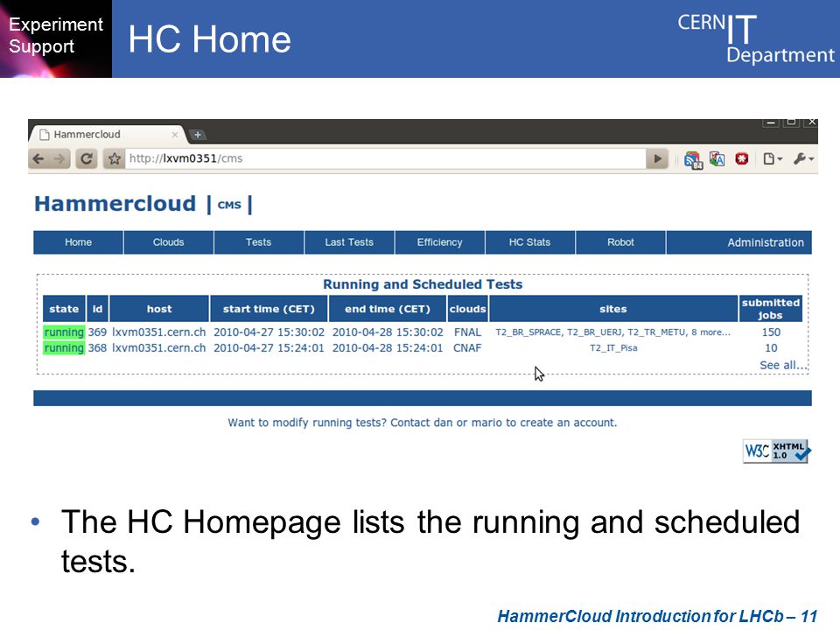Open the Home navigation item
Screen dimensions: 840x630
(x=78, y=242)
